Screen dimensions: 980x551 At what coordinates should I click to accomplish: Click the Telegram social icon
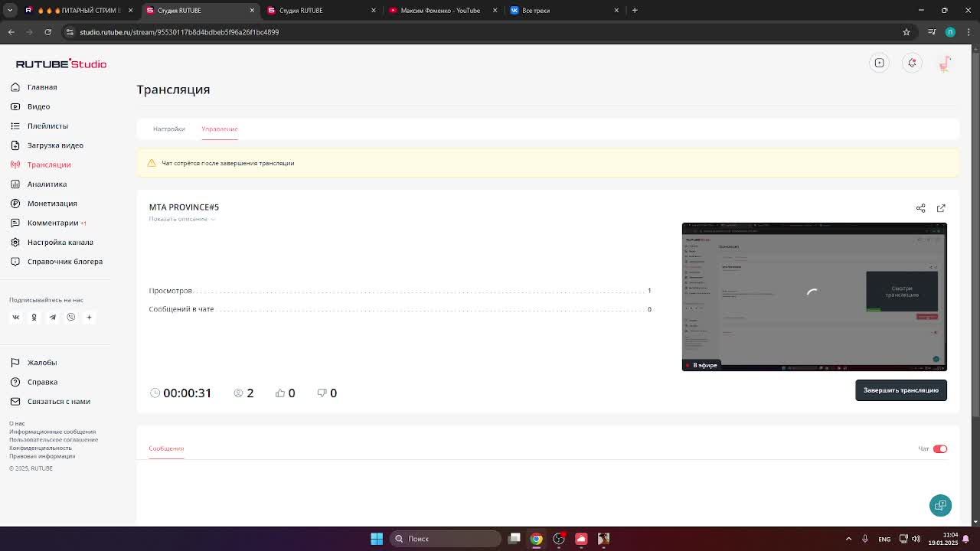click(x=52, y=317)
